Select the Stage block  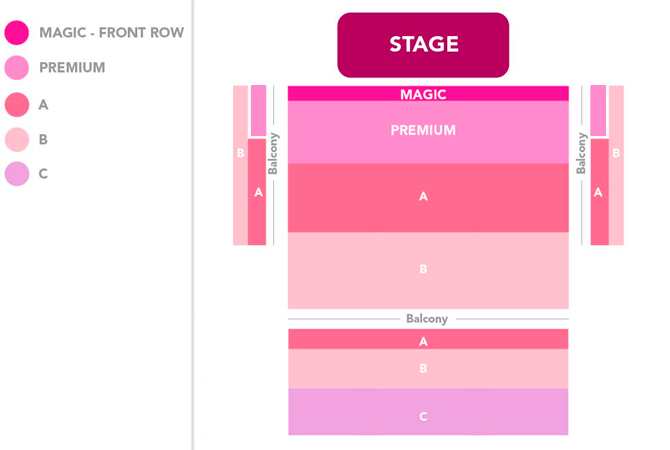pos(423,45)
